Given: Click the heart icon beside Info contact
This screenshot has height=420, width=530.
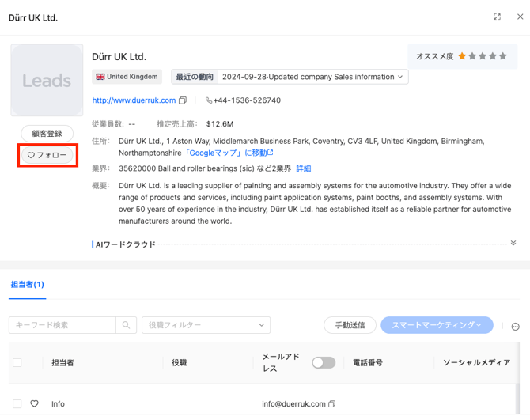Looking at the screenshot, I should point(34,403).
